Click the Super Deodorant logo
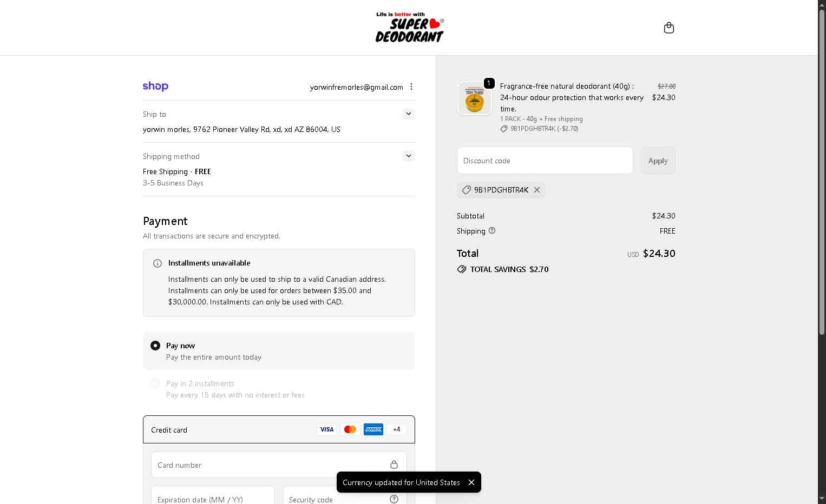Viewport: 826px width, 504px height. click(410, 28)
